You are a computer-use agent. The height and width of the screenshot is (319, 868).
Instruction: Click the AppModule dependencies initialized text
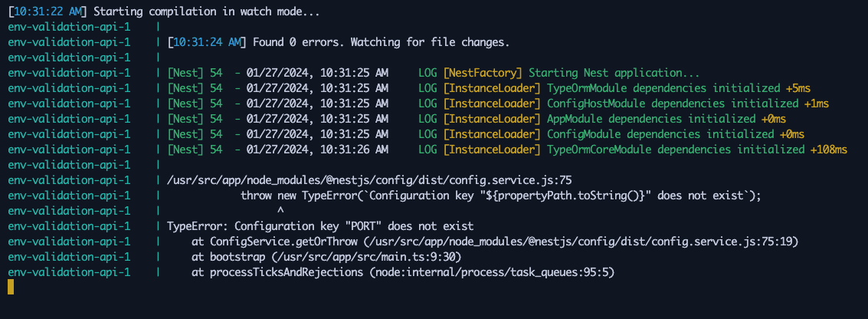[649, 119]
